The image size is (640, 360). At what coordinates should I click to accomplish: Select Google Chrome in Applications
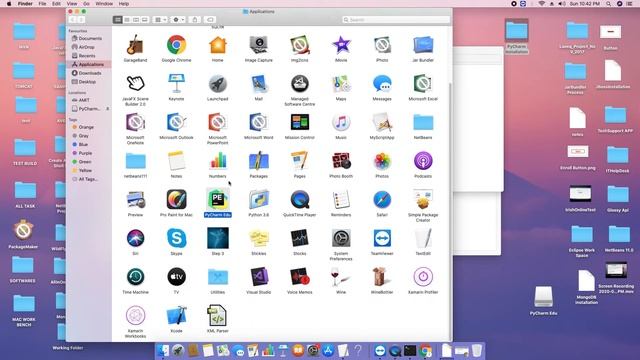(176, 45)
